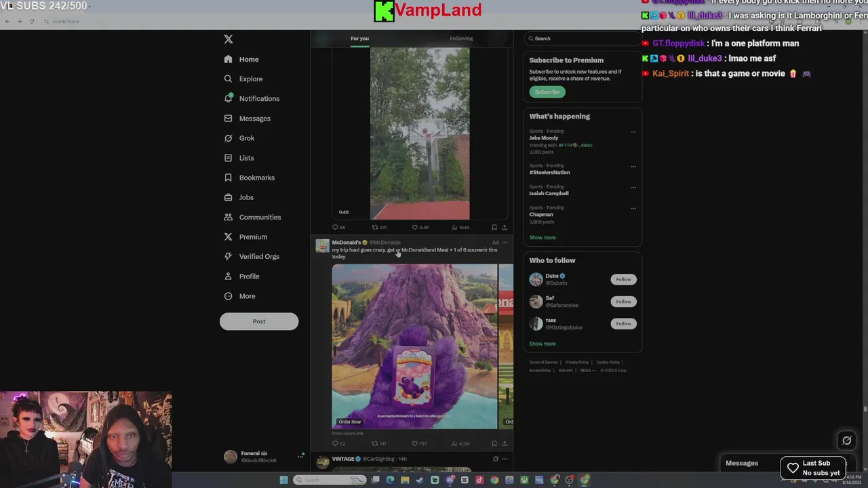Switch to the Following tab

[x=461, y=39]
